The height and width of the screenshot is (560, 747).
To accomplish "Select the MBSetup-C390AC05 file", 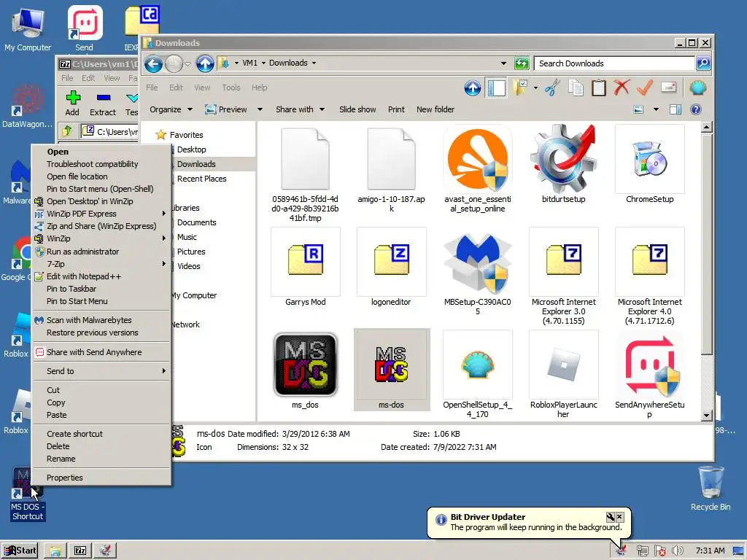I will [477, 273].
